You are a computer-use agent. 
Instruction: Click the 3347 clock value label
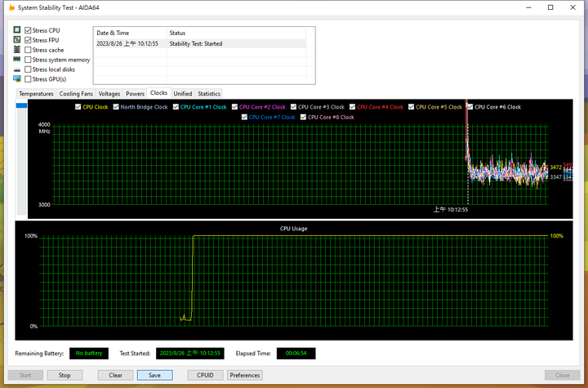[556, 176]
